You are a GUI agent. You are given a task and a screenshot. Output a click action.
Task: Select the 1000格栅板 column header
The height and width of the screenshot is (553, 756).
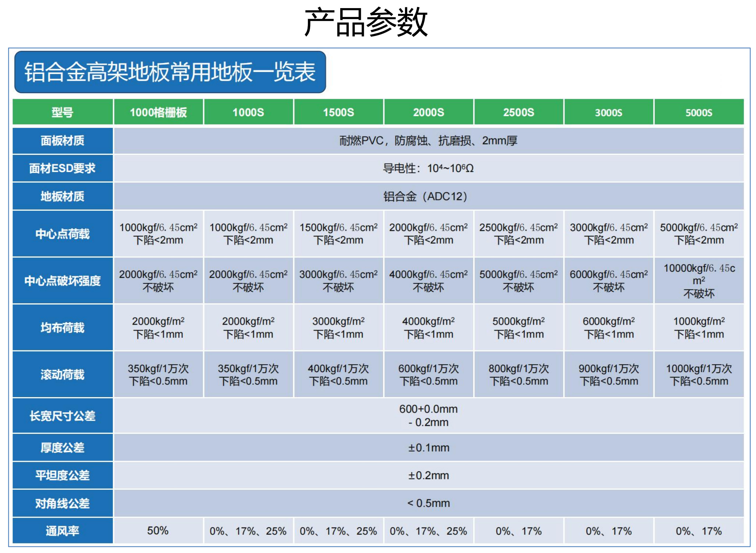tap(158, 112)
